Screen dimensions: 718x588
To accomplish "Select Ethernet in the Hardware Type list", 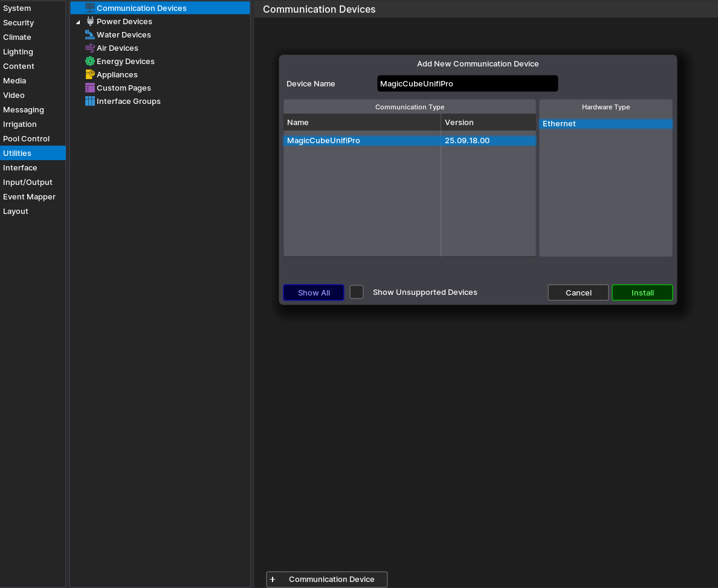I will [605, 124].
